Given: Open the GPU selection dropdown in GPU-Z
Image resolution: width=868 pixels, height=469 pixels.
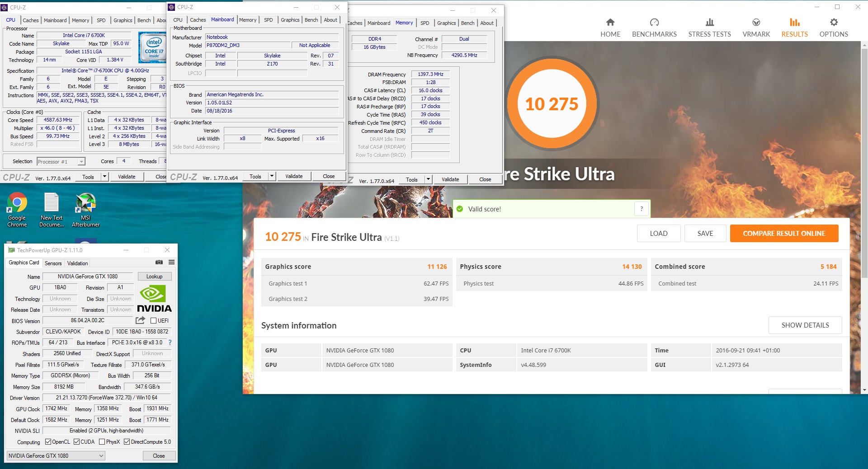Looking at the screenshot, I should [56, 455].
